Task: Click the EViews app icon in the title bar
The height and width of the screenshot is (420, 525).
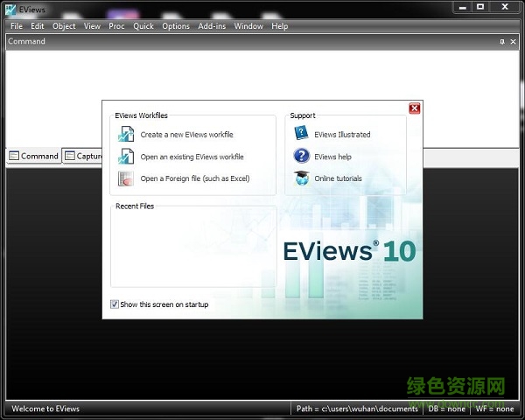Action: pos(10,10)
